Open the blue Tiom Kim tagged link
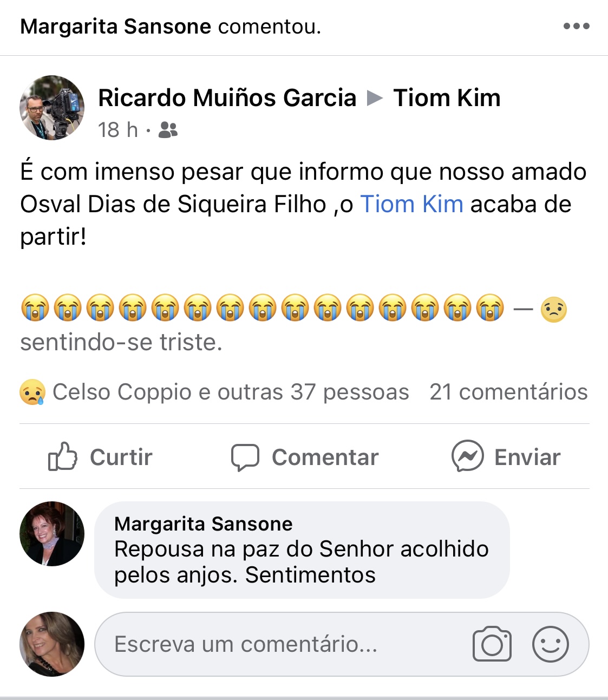The image size is (608, 700). [411, 205]
